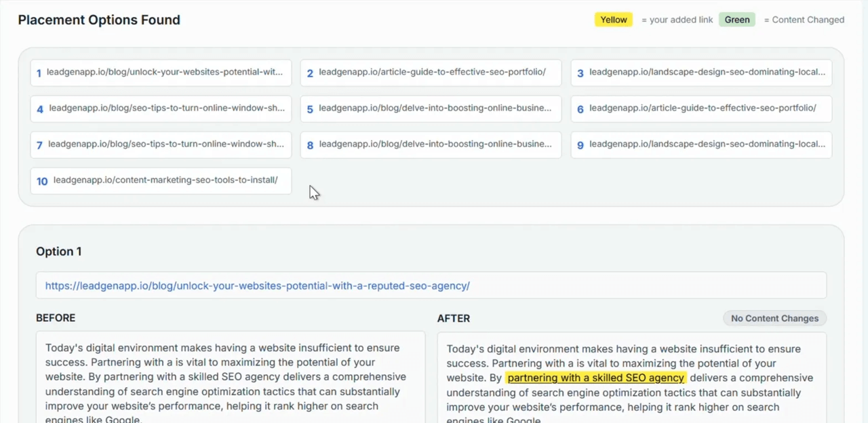Click the Yellow legend badge
The width and height of the screenshot is (868, 423).
tap(613, 20)
